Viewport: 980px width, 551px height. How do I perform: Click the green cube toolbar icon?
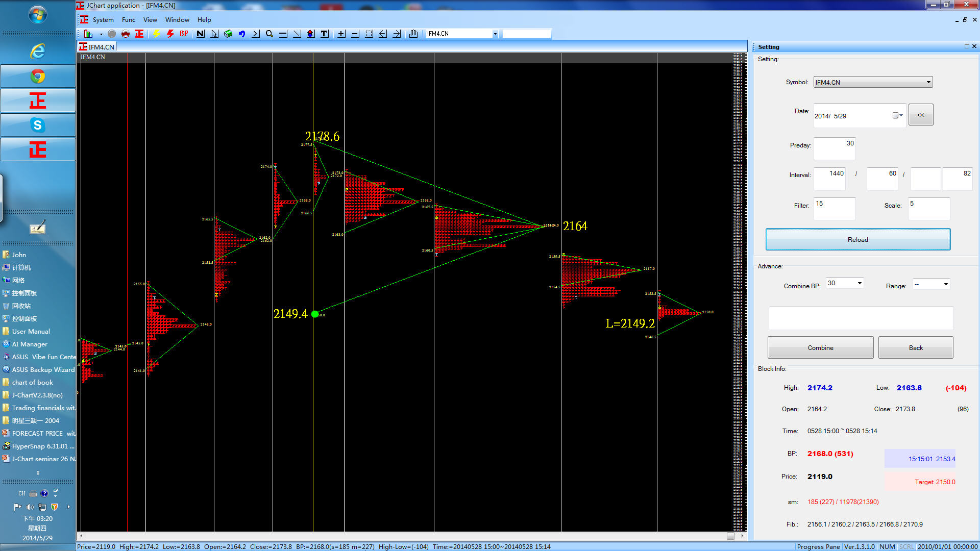coord(228,34)
